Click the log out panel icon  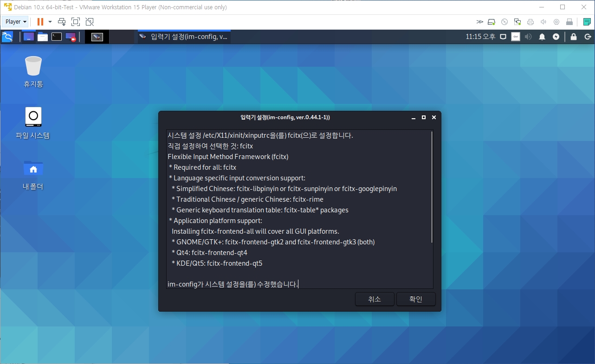click(x=587, y=37)
